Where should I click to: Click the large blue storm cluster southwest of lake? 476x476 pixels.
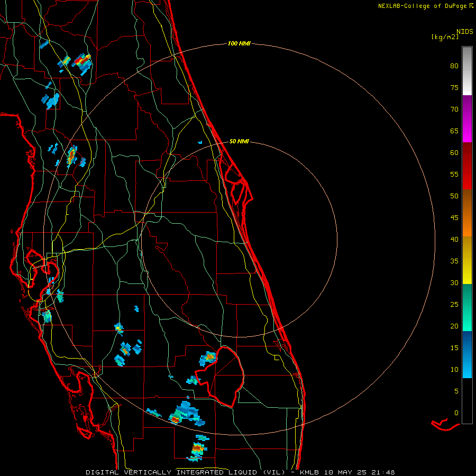pos(187,413)
